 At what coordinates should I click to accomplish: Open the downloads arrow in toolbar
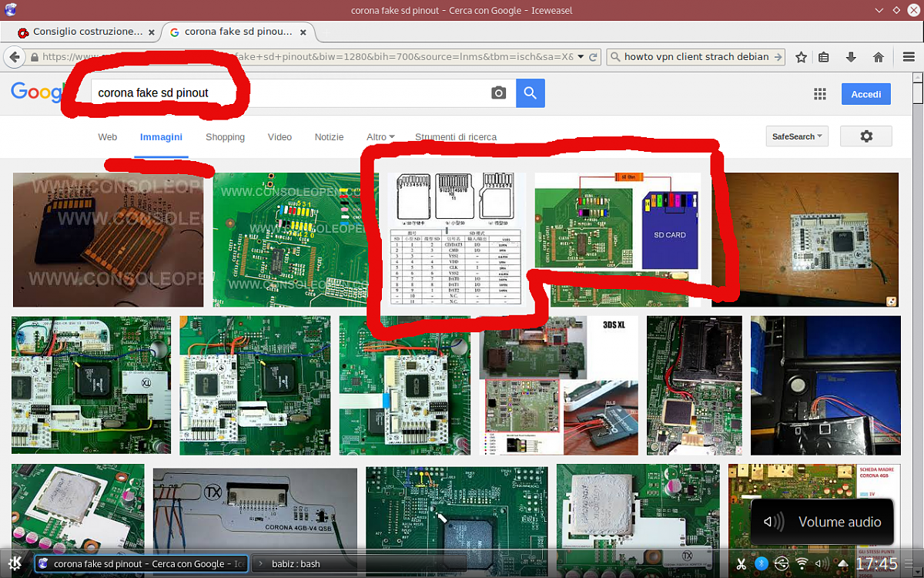(x=851, y=57)
